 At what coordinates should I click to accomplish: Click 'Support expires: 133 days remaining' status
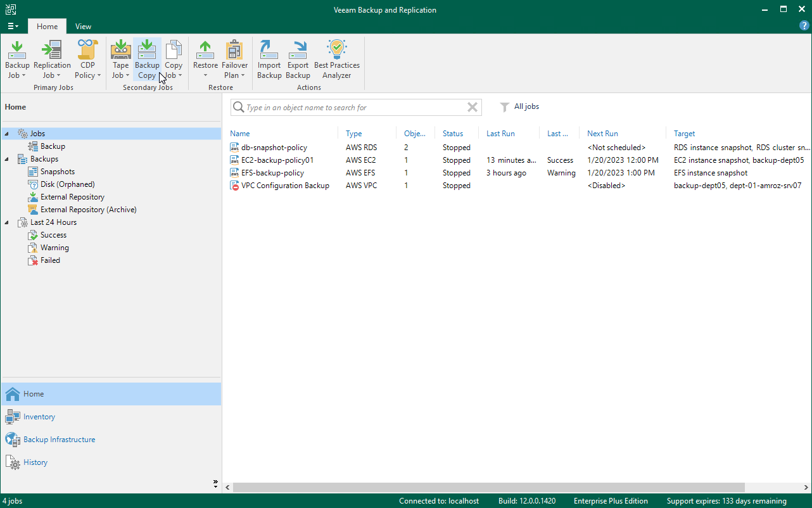726,501
